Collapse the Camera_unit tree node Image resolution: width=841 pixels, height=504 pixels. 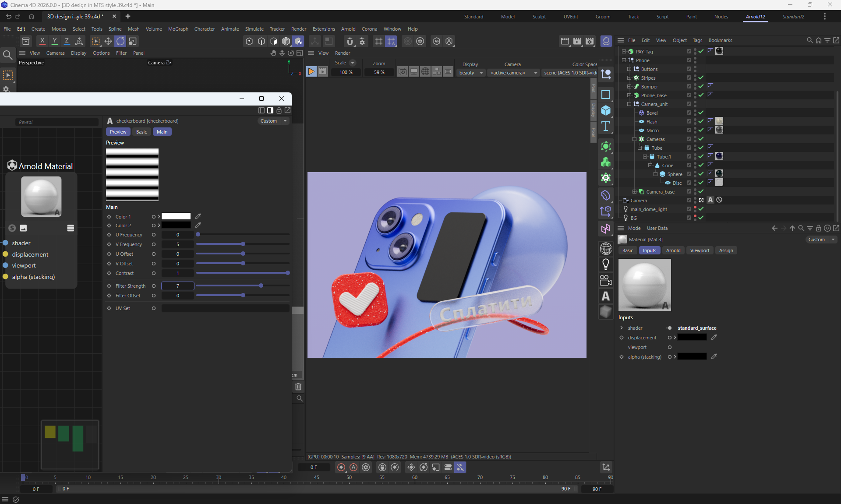tap(629, 104)
